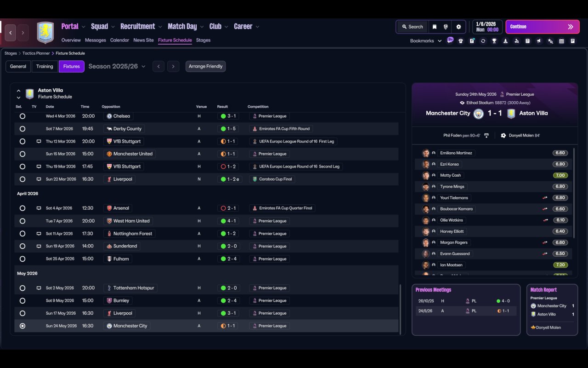Open the star search bookmark icon
This screenshot has height=368, width=588.
(x=550, y=41)
